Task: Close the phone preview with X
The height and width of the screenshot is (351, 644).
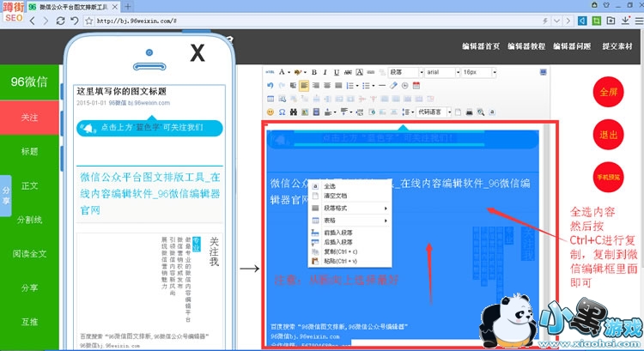Action: 197,52
